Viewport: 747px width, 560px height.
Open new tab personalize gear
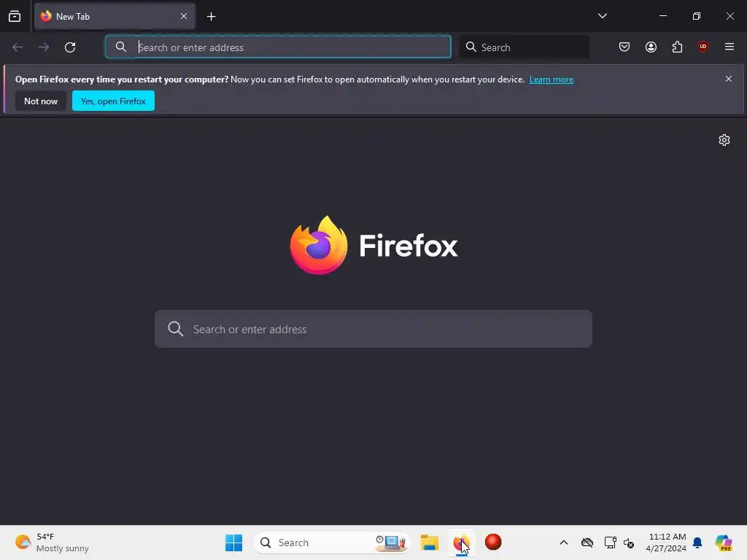coord(724,140)
